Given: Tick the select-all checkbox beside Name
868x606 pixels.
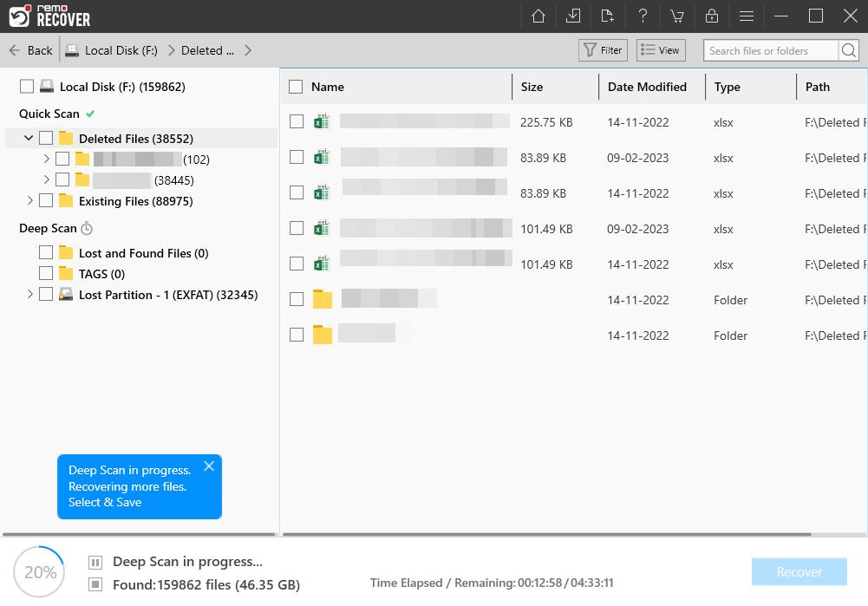Looking at the screenshot, I should point(296,87).
